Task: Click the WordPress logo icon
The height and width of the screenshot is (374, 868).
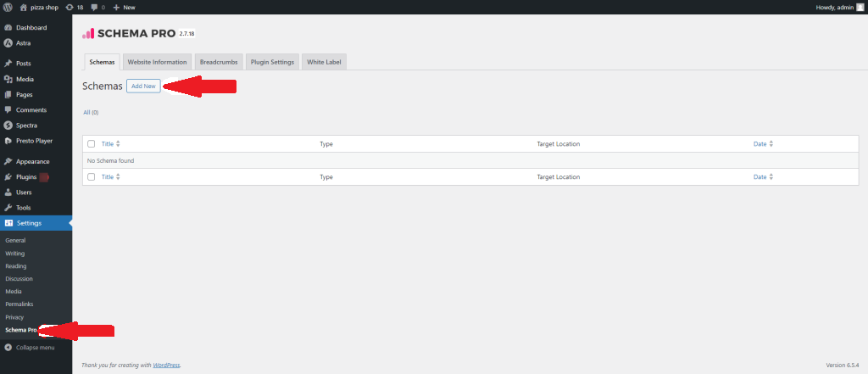Action: [8, 7]
